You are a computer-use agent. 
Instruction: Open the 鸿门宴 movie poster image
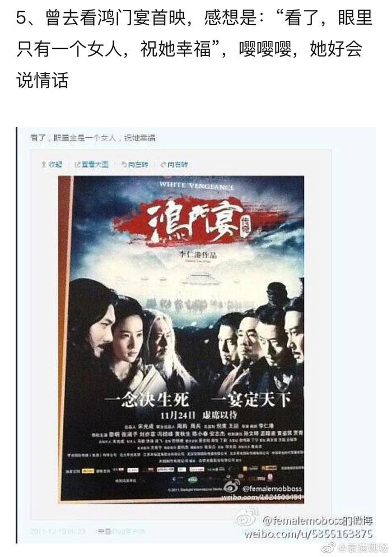pyautogui.click(x=181, y=338)
